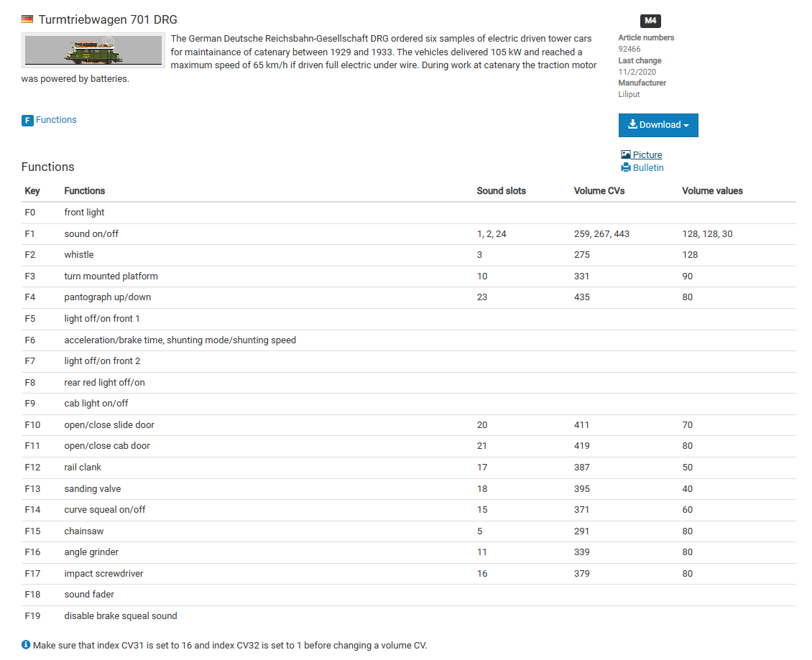Image resolution: width=812 pixels, height=660 pixels.
Task: Jump to the Functions anchor link
Action: click(x=56, y=120)
